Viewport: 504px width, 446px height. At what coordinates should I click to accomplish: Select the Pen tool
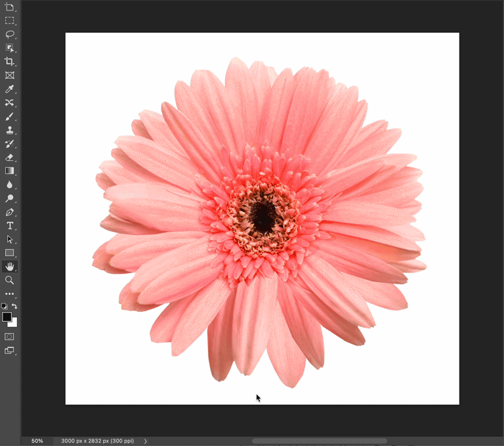[10, 212]
